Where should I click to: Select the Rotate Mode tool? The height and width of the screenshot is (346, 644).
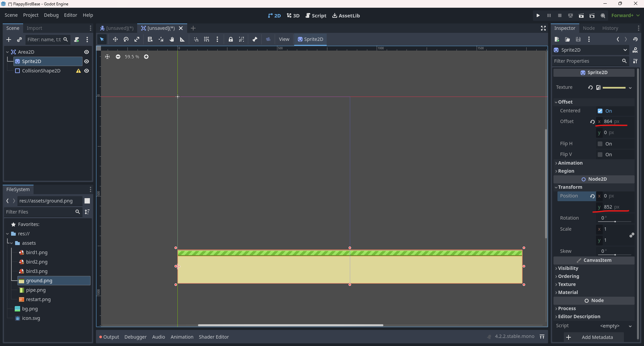126,40
